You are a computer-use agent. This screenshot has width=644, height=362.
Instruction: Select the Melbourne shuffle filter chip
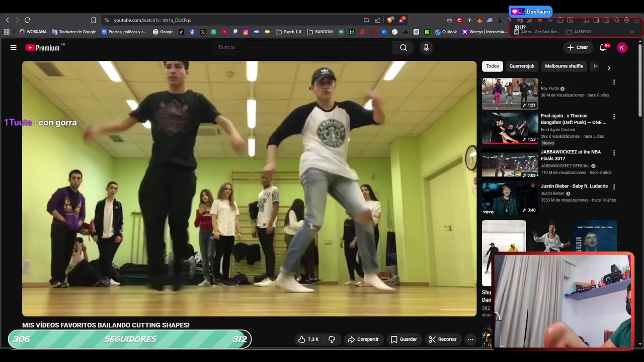[x=564, y=66]
